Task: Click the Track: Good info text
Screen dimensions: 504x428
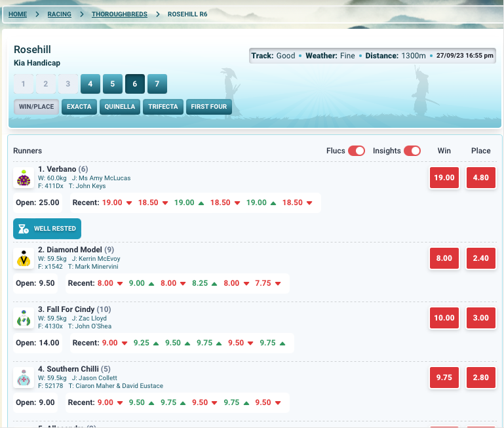Action: (273, 56)
